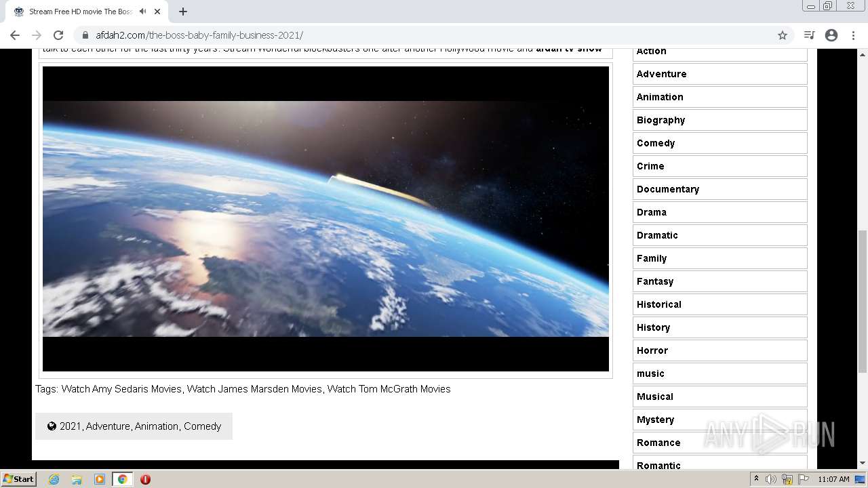Show hidden system tray icons
This screenshot has width=868, height=488.
(757, 479)
